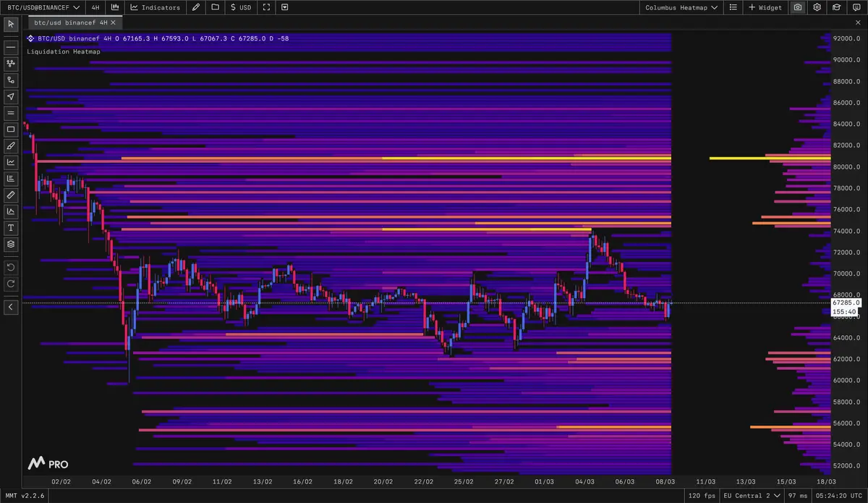Open the EU Central 2 server dropdown
This screenshot has width=868, height=503.
[x=752, y=496]
